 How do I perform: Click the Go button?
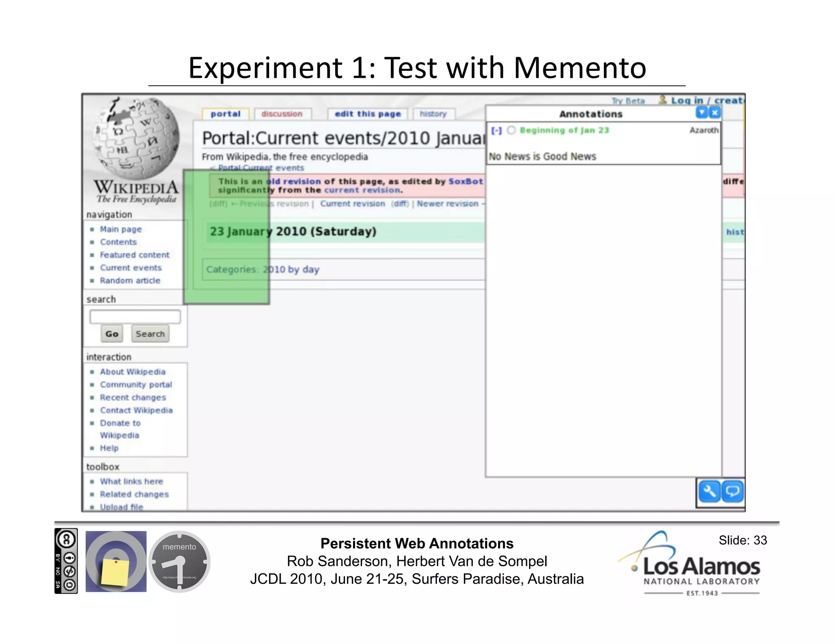(112, 334)
